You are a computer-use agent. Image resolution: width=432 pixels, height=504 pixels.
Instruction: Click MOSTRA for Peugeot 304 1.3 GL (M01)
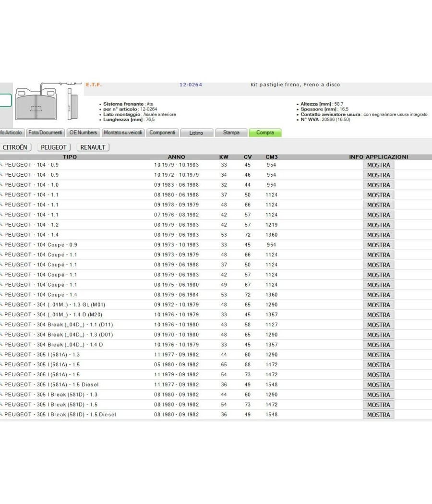coord(379,305)
